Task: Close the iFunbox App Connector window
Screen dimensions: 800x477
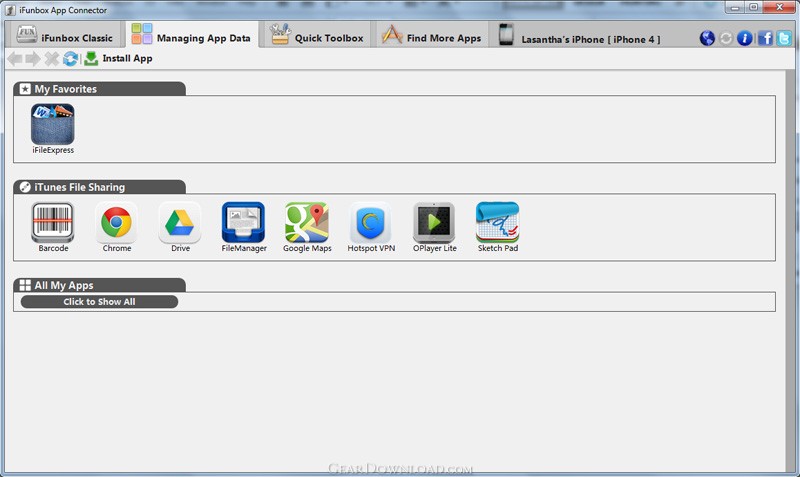Action: point(780,8)
